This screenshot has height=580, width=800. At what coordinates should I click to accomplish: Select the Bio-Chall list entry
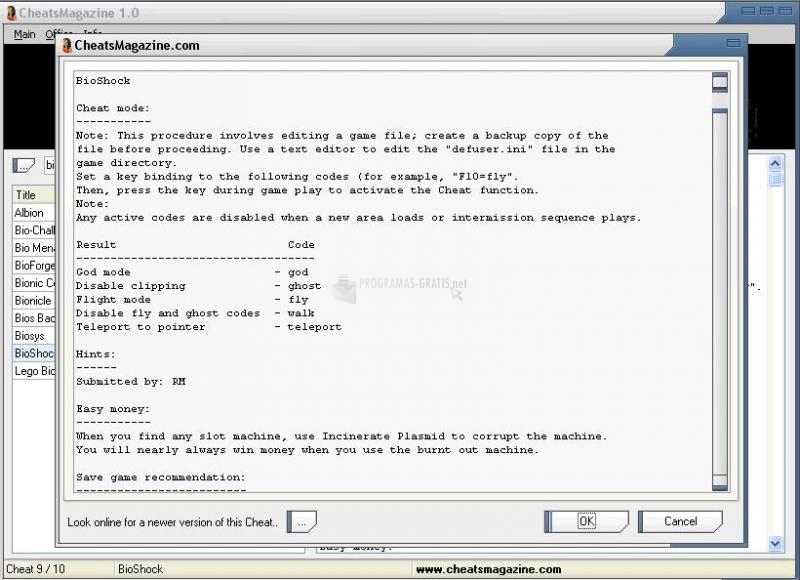point(34,230)
